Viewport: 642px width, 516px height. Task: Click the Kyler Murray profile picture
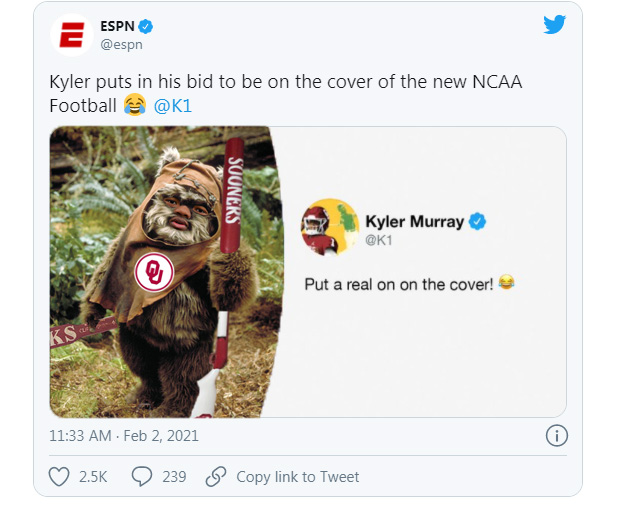pyautogui.click(x=328, y=229)
